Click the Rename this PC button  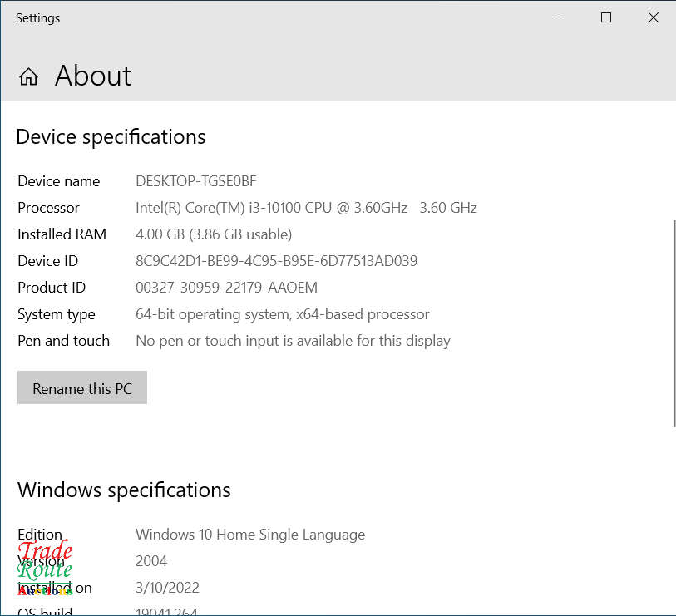(x=82, y=388)
